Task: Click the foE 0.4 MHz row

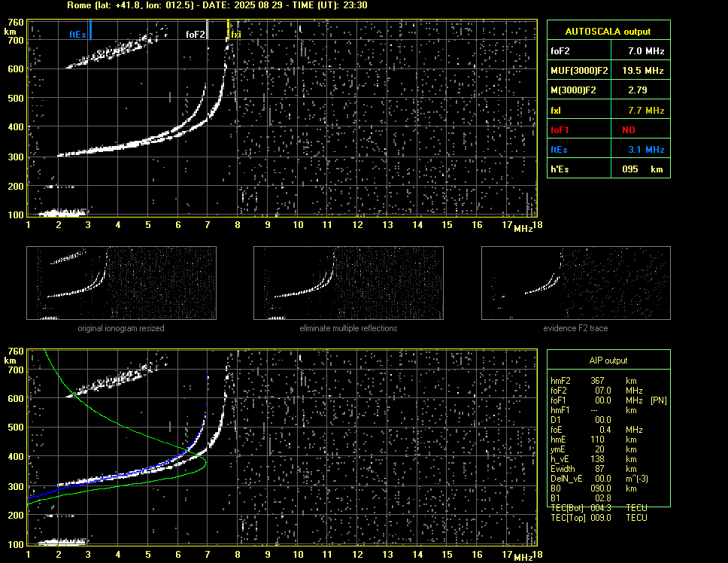Action: tap(596, 430)
